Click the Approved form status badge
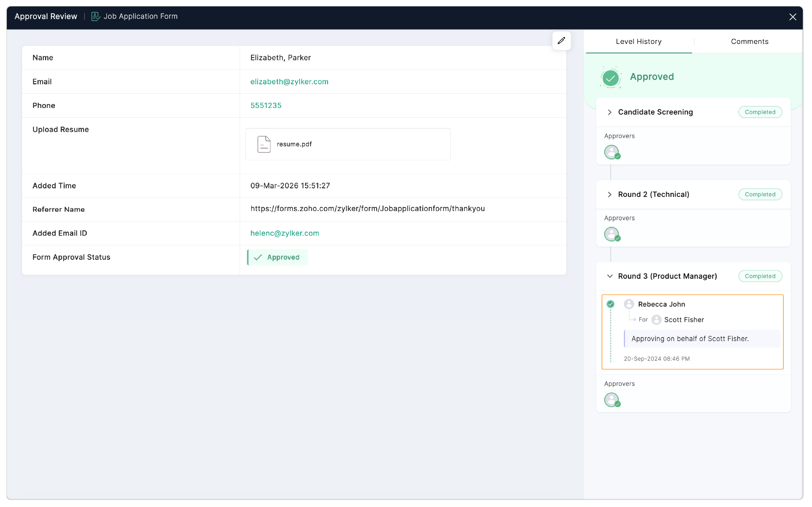 click(x=277, y=257)
